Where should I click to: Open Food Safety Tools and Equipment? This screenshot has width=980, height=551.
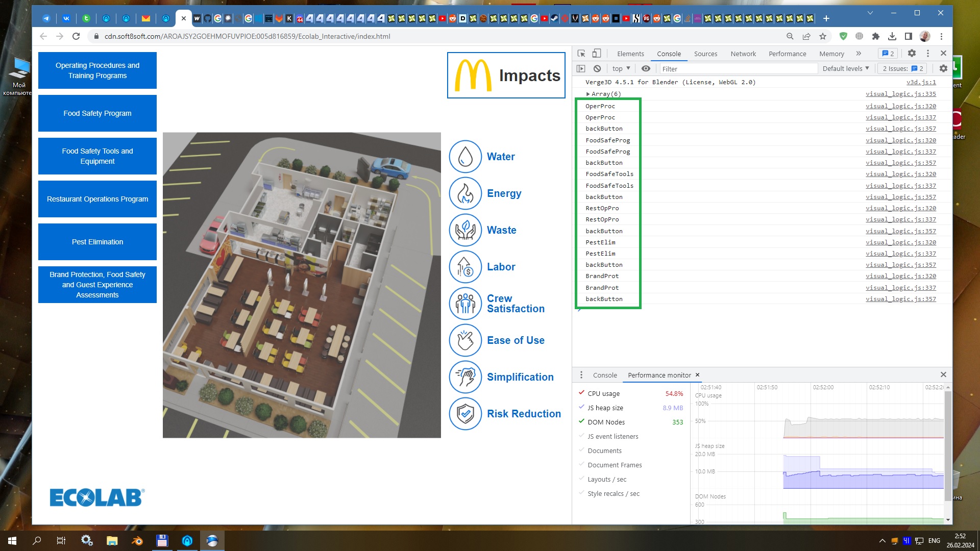[97, 156]
